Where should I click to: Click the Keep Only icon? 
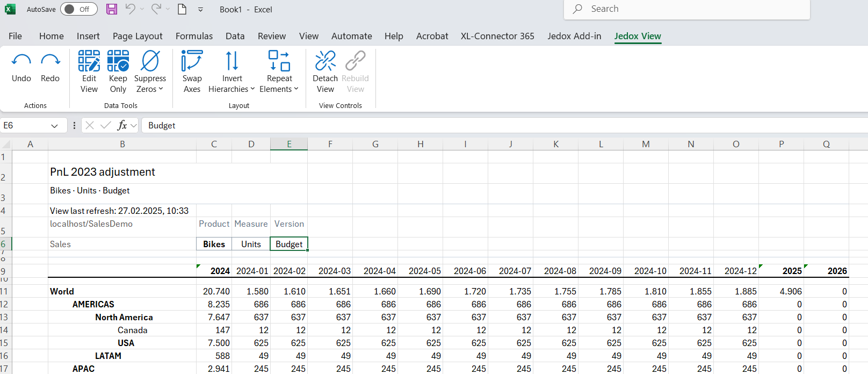[x=118, y=61]
